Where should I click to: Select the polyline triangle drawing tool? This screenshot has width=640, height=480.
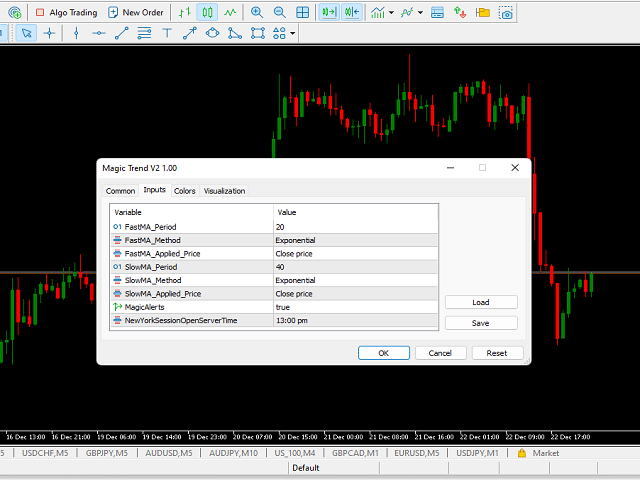click(x=235, y=33)
